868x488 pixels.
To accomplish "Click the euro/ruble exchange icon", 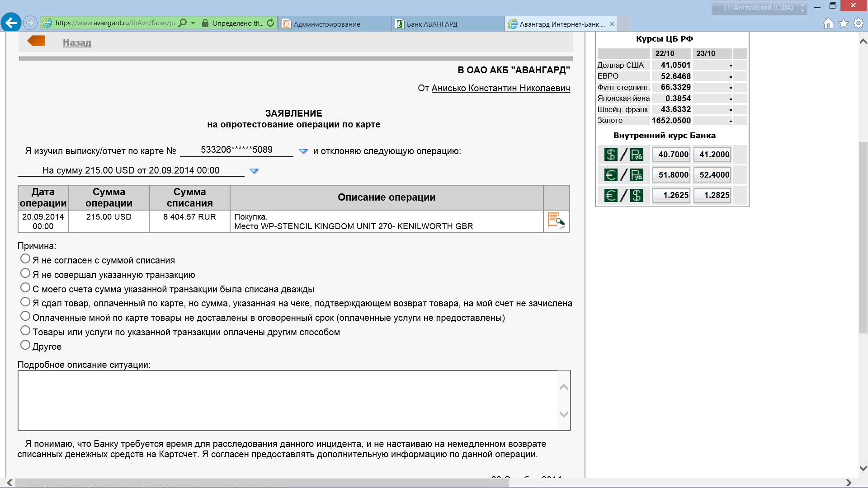I will click(x=623, y=175).
